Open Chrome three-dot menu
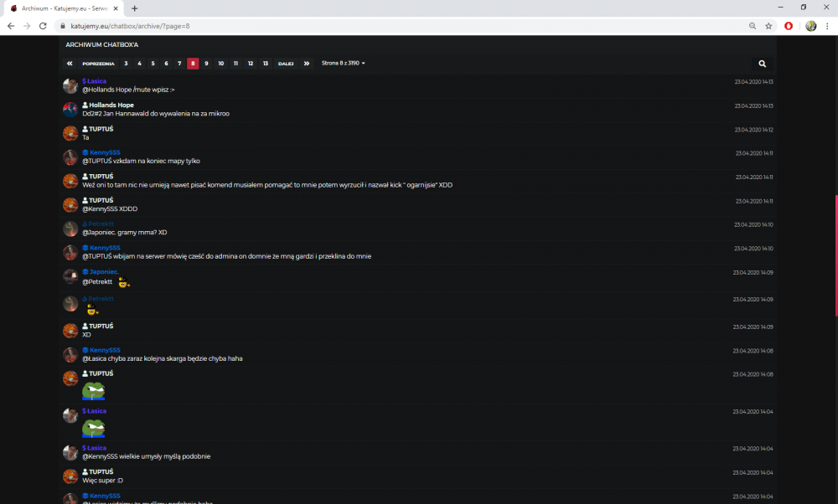This screenshot has width=838, height=504. [x=827, y=26]
